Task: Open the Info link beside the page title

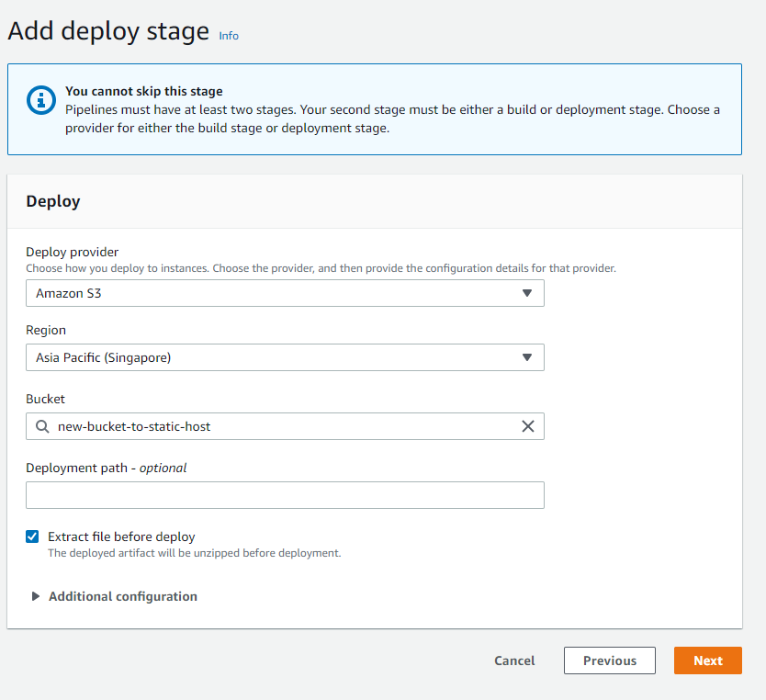Action: point(229,36)
